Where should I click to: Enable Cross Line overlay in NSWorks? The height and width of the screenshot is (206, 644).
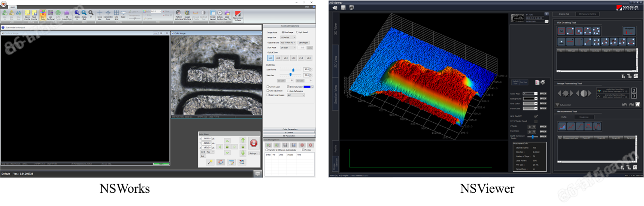pos(100,15)
